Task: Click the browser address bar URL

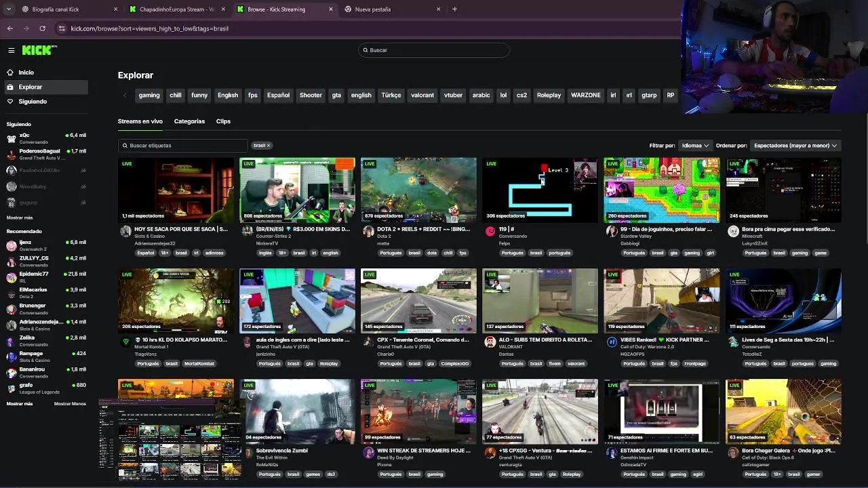Action: [x=150, y=28]
